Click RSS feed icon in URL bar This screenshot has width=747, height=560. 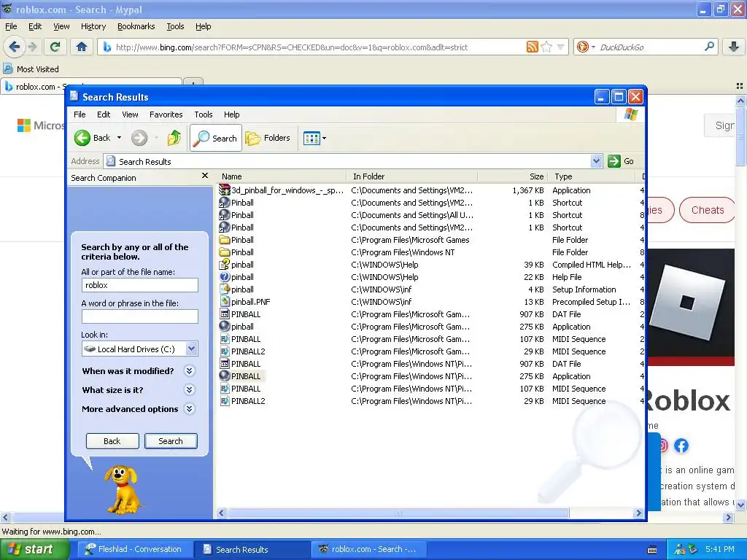(x=532, y=47)
